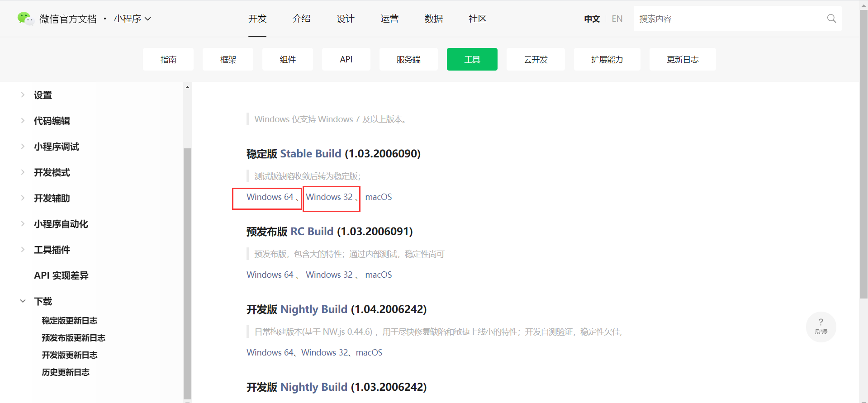Open 历史更新日志 in sidebar

66,372
